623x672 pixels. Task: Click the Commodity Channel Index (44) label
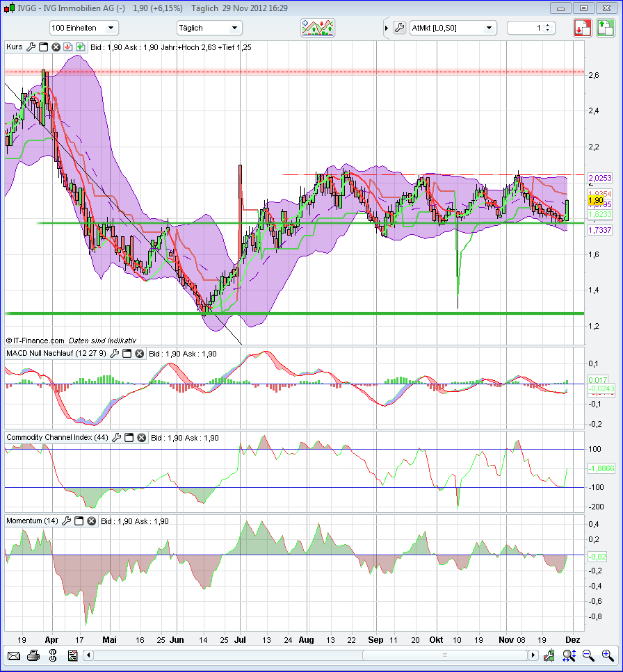pos(57,437)
